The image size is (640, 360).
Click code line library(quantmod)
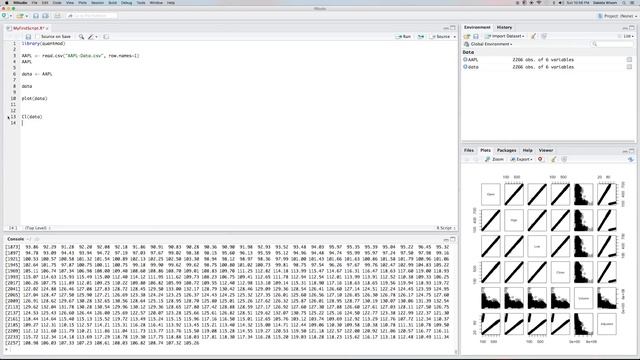[x=43, y=43]
